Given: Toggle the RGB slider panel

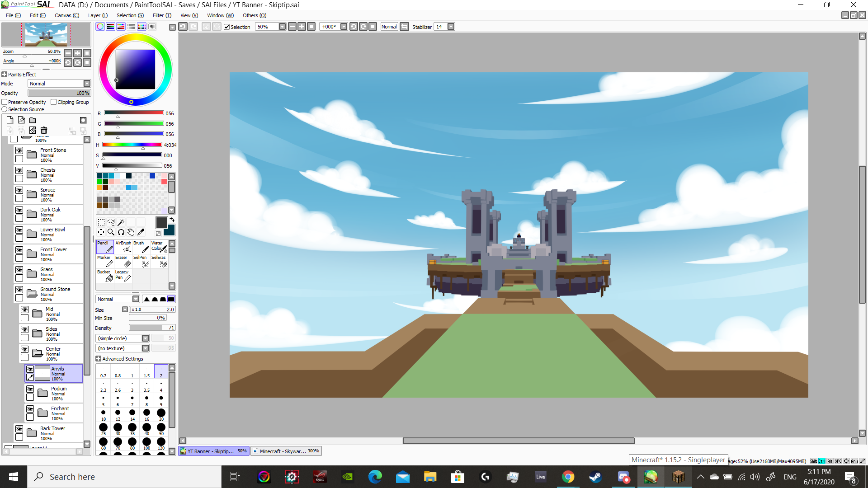Looking at the screenshot, I should tap(110, 27).
